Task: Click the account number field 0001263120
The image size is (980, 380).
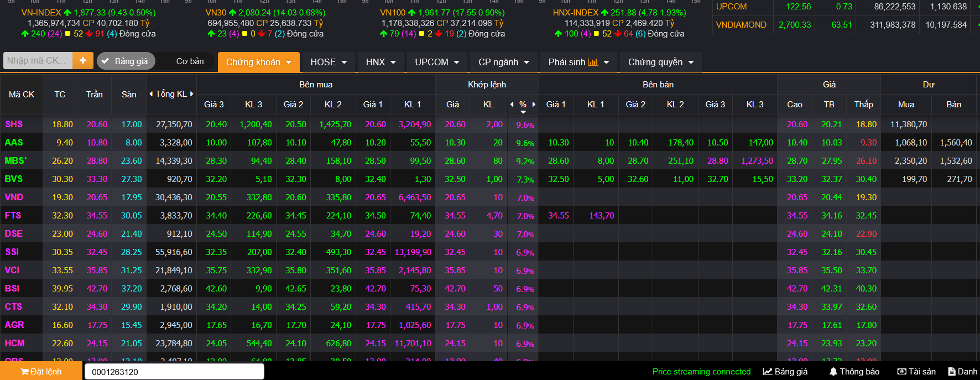Action: tap(174, 372)
